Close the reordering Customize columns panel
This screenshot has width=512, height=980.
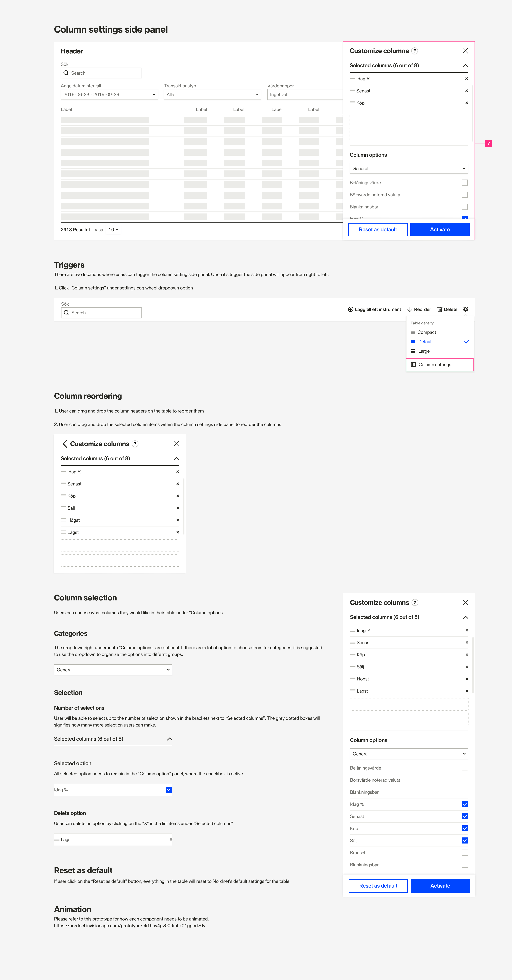click(x=176, y=444)
